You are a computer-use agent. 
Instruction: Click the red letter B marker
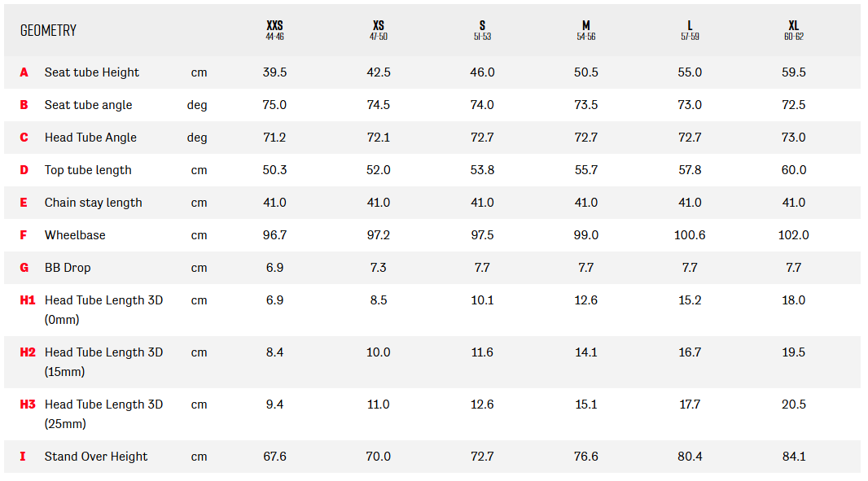click(x=24, y=105)
